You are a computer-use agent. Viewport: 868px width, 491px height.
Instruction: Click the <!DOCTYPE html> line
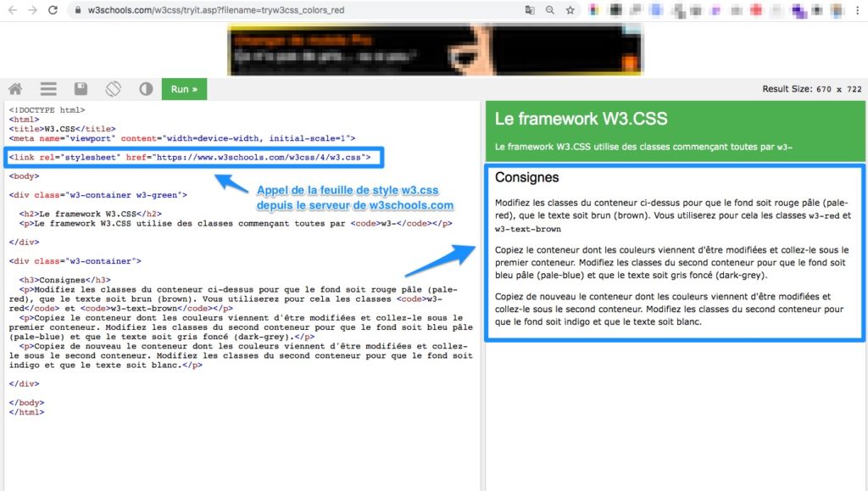tap(47, 110)
